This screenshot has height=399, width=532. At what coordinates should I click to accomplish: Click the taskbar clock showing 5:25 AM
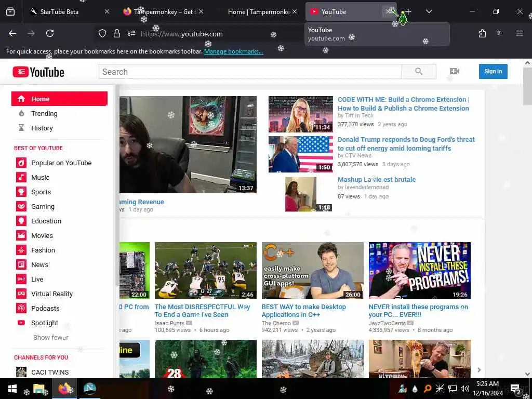487,389
